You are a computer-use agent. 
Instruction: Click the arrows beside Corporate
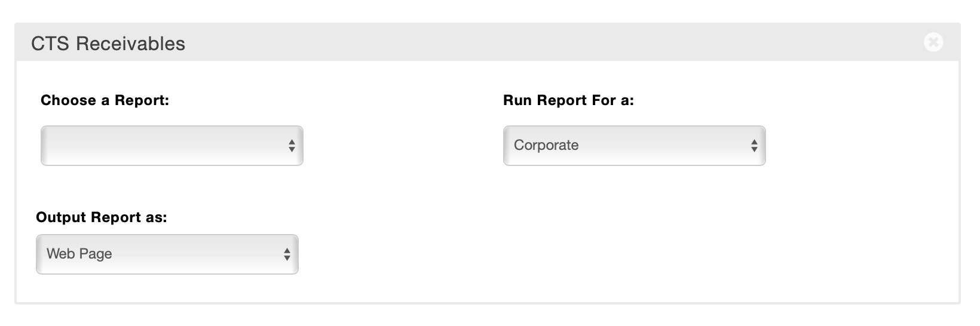(x=754, y=146)
